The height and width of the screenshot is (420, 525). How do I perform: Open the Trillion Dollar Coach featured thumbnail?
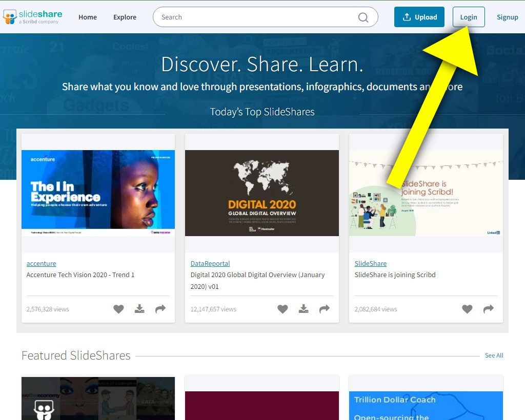pos(426,406)
